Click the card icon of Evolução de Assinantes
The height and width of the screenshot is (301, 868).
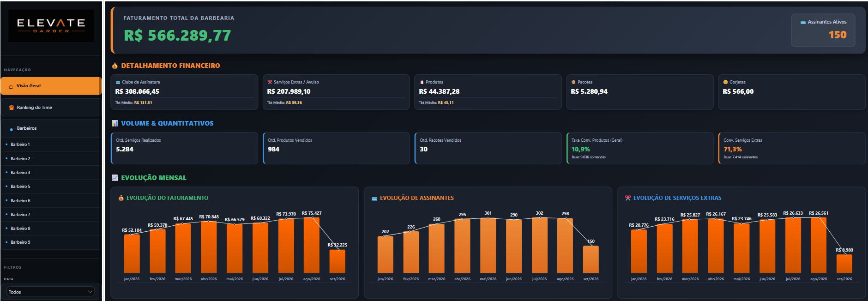click(x=374, y=199)
